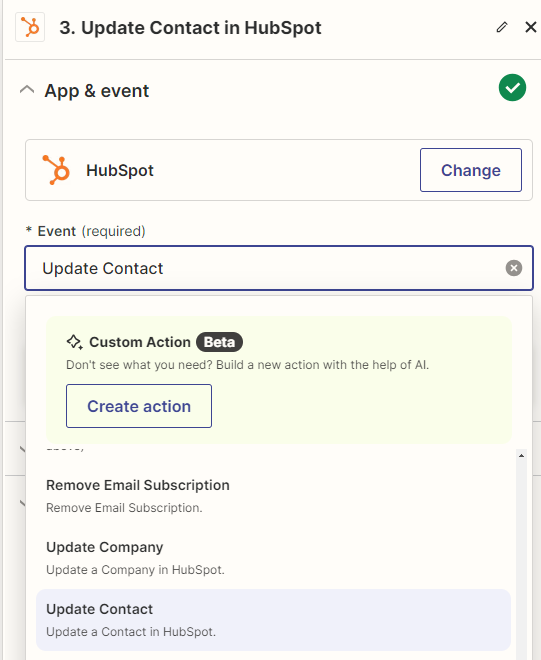The image size is (541, 660).
Task: Open the Event dropdown showing Update Contact
Action: point(279,268)
